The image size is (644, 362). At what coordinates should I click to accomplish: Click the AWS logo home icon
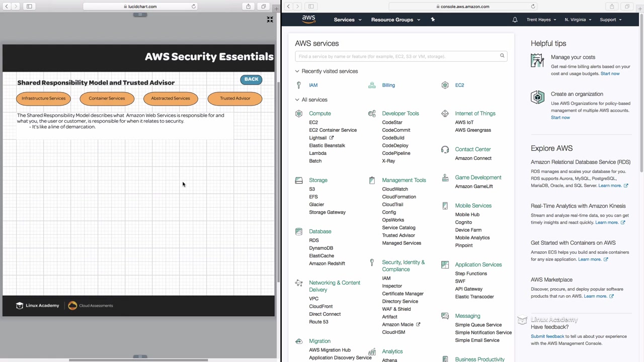click(x=308, y=19)
